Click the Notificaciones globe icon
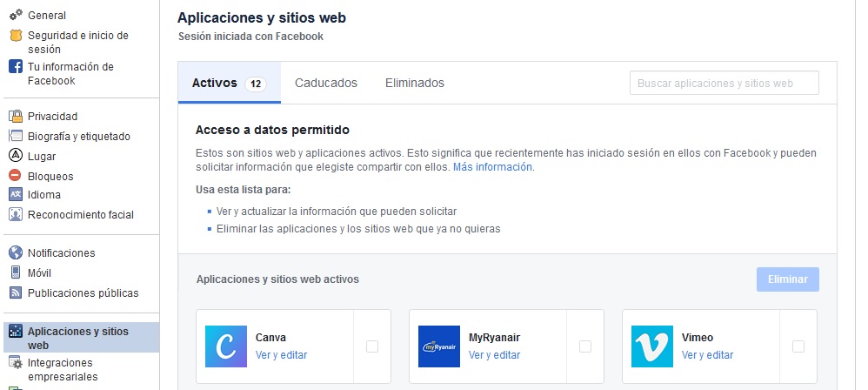Screen dimensions: 868x390 (15, 253)
